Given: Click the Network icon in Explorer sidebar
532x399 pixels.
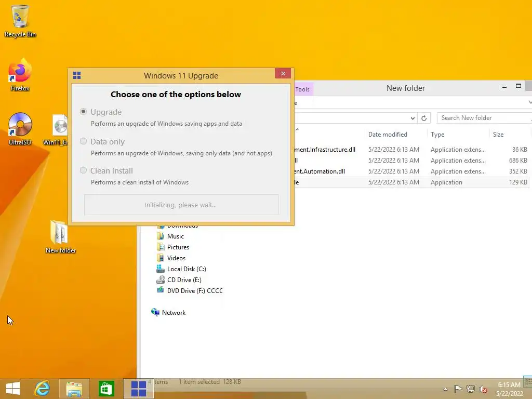Looking at the screenshot, I should (x=155, y=312).
